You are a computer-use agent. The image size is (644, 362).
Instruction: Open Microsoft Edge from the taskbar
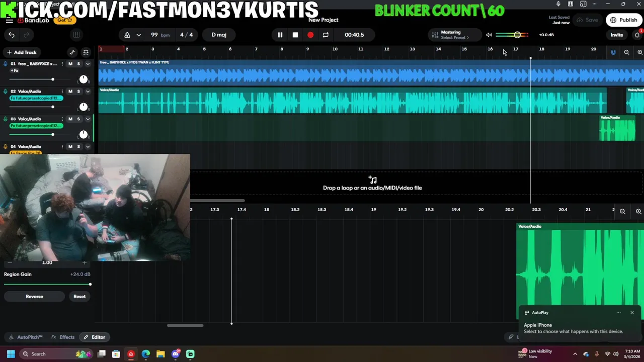[x=145, y=354]
